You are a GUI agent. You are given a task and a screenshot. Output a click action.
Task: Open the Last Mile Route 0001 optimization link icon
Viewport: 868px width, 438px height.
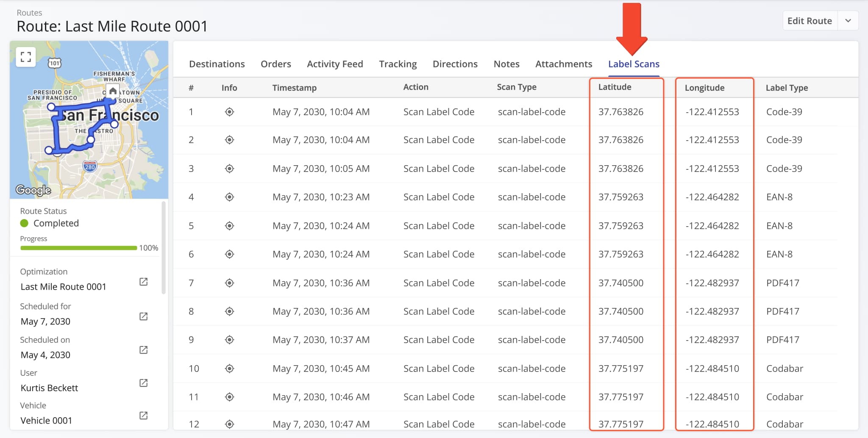point(144,281)
